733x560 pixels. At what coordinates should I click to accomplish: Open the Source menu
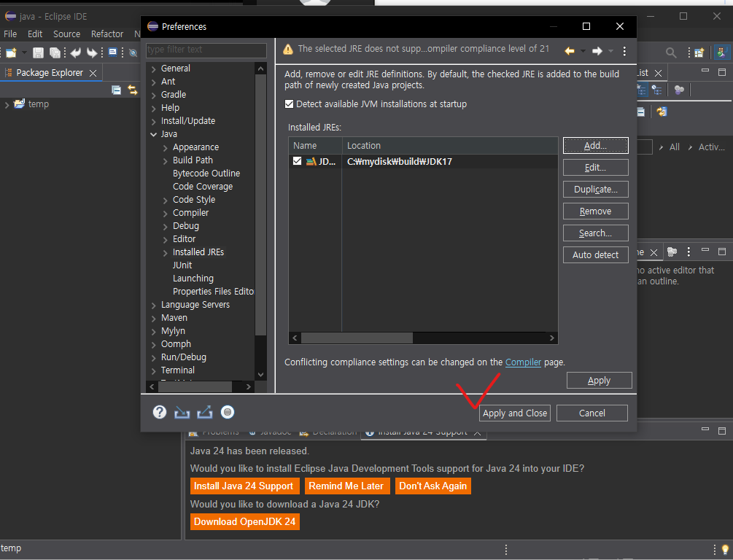click(67, 34)
